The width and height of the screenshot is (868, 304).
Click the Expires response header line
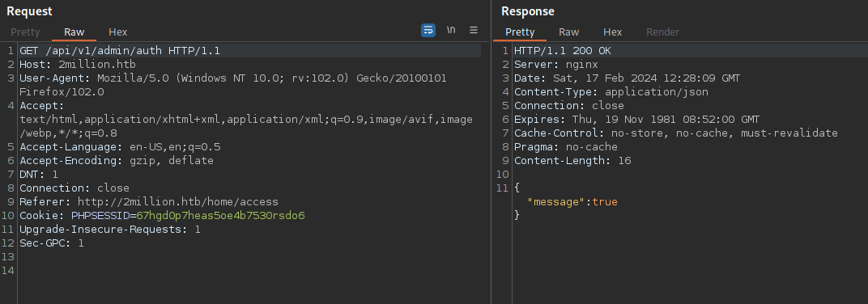pyautogui.click(x=637, y=120)
